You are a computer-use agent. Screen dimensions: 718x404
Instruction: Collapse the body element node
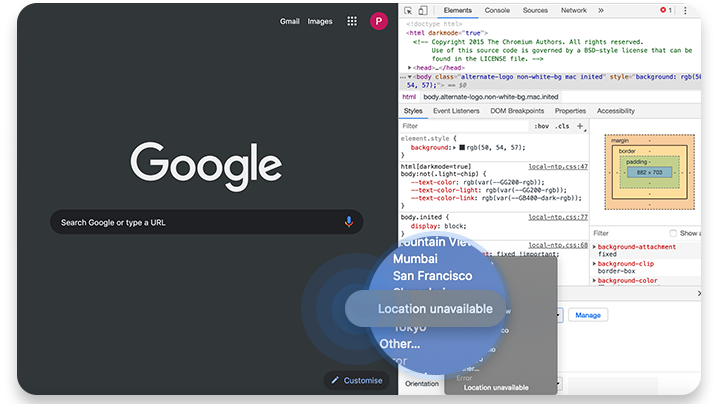point(409,77)
